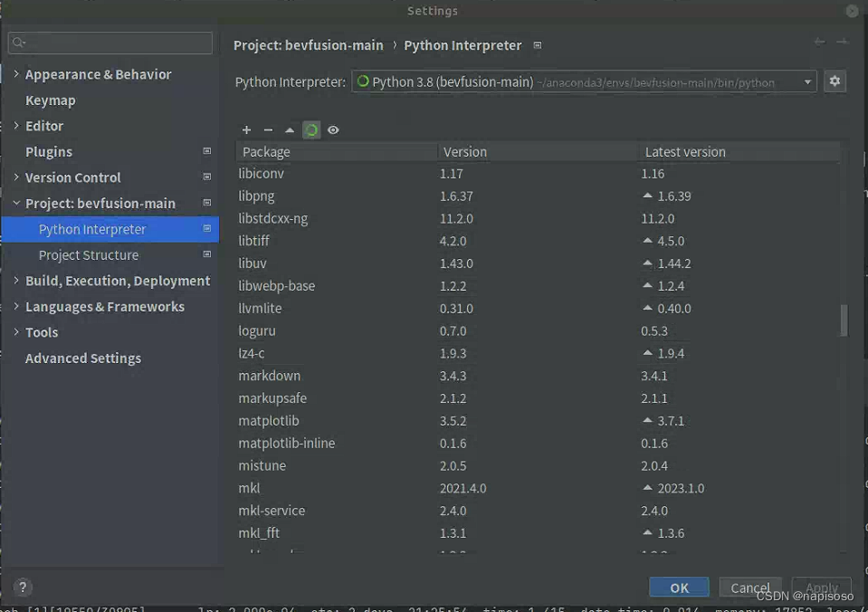Select the mkl-service package row
The image size is (868, 612).
pos(538,510)
